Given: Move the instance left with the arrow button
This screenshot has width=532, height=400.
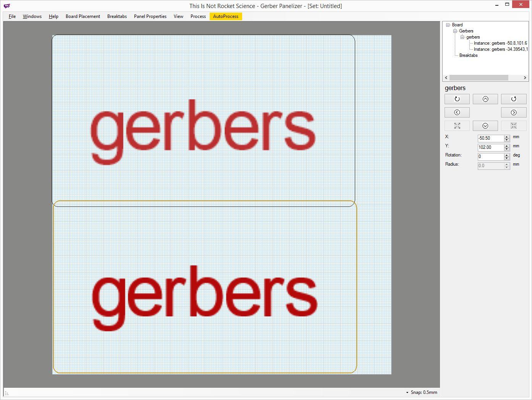Looking at the screenshot, I should tap(457, 112).
